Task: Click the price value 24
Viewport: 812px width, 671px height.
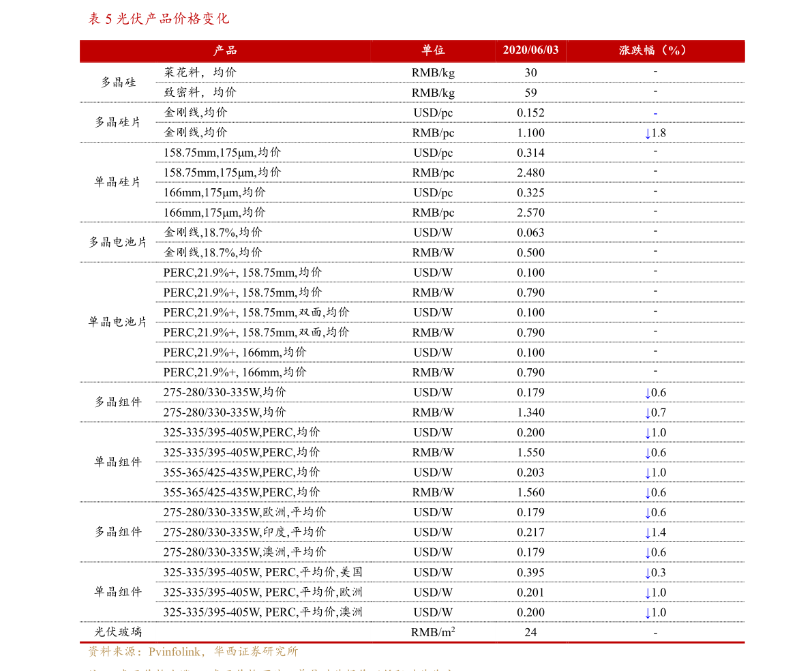Action: click(530, 632)
